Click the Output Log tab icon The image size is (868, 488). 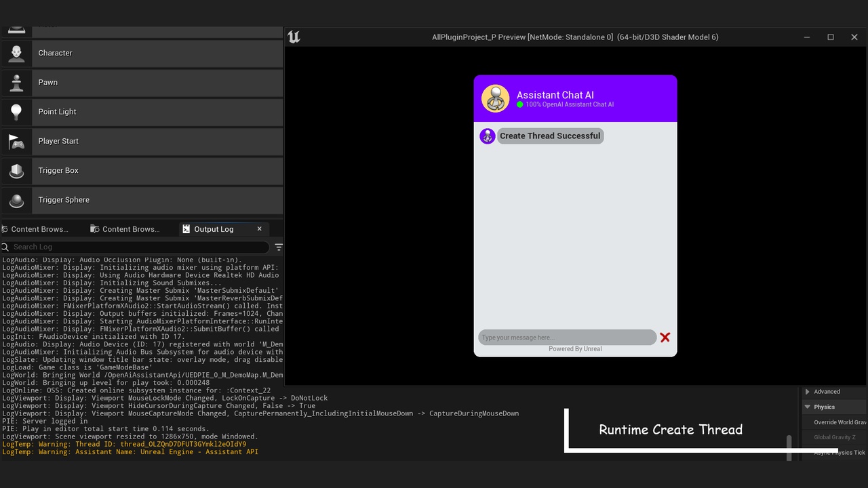pos(186,229)
